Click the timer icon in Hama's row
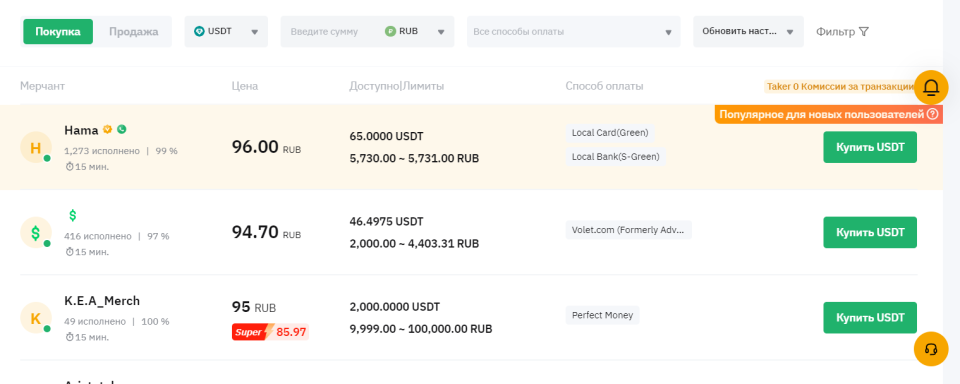This screenshot has height=384, width=960. click(69, 167)
